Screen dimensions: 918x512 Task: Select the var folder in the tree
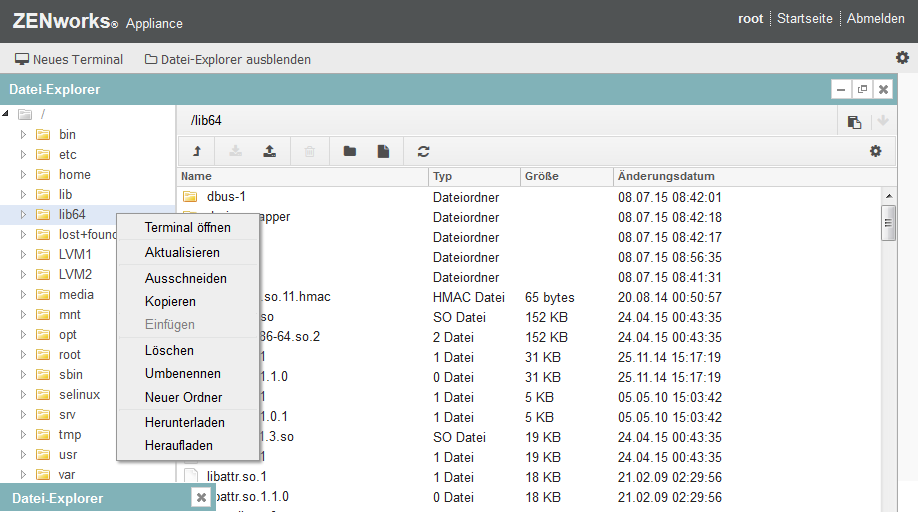67,475
